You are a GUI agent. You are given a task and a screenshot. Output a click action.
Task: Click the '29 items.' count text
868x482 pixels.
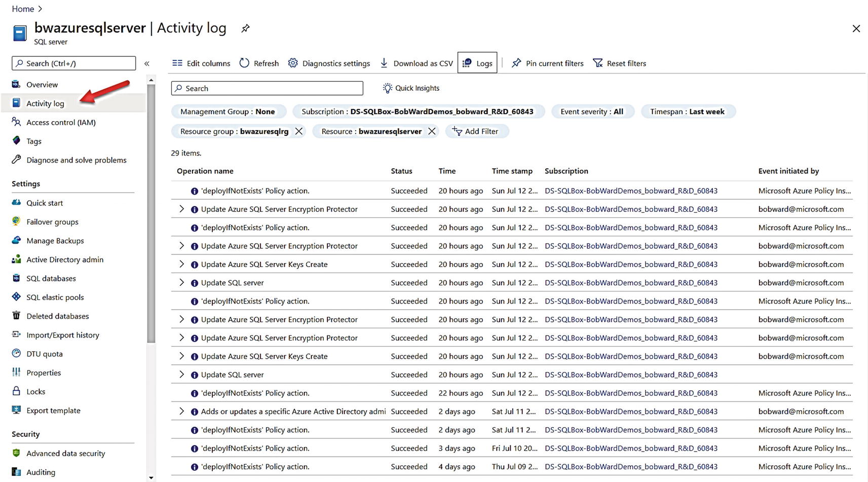coord(186,153)
